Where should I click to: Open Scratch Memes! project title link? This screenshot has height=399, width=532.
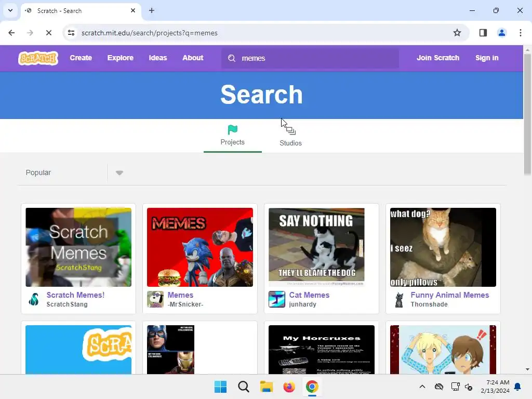tap(75, 295)
